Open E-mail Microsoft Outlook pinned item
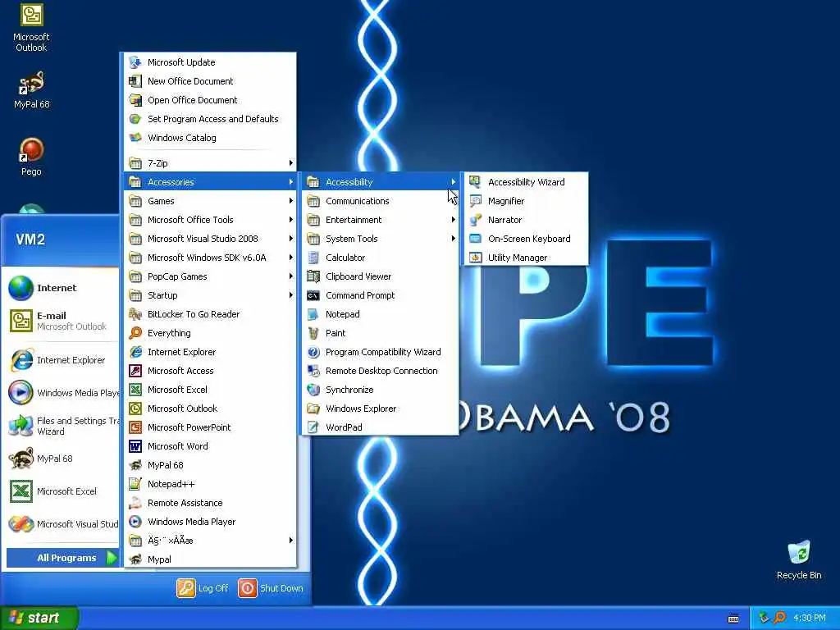The height and width of the screenshot is (630, 840). click(62, 321)
